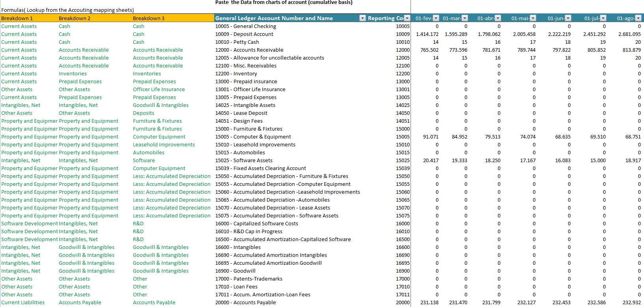Select reporting code cell 15025

tap(403, 160)
